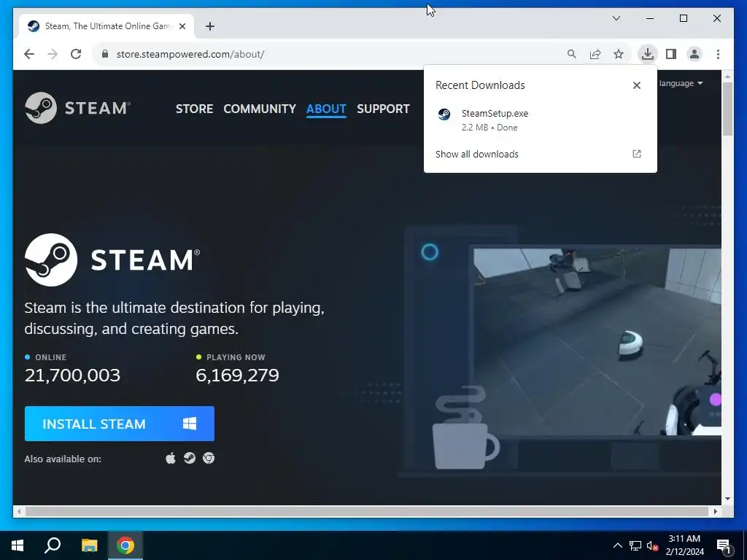Viewport: 747px width, 560px height.
Task: Choose the Apple macOS download icon
Action: (171, 458)
